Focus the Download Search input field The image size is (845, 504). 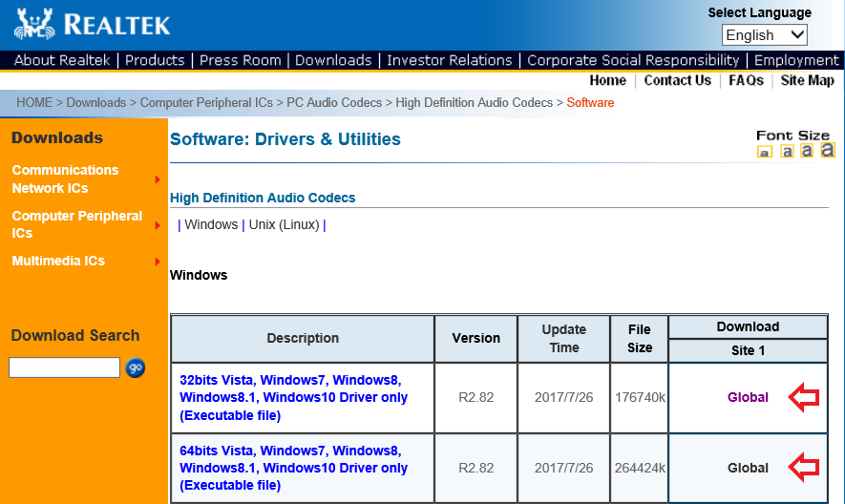[64, 367]
